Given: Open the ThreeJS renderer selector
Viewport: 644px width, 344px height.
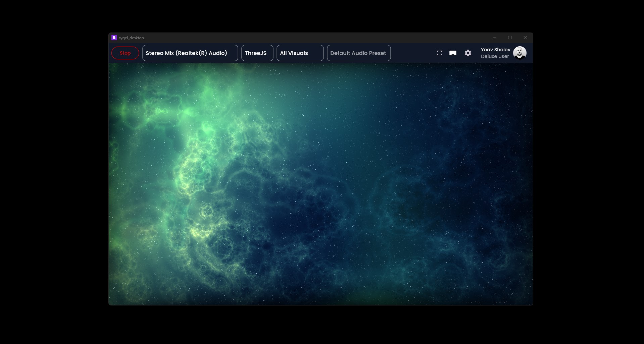Looking at the screenshot, I should pyautogui.click(x=257, y=53).
